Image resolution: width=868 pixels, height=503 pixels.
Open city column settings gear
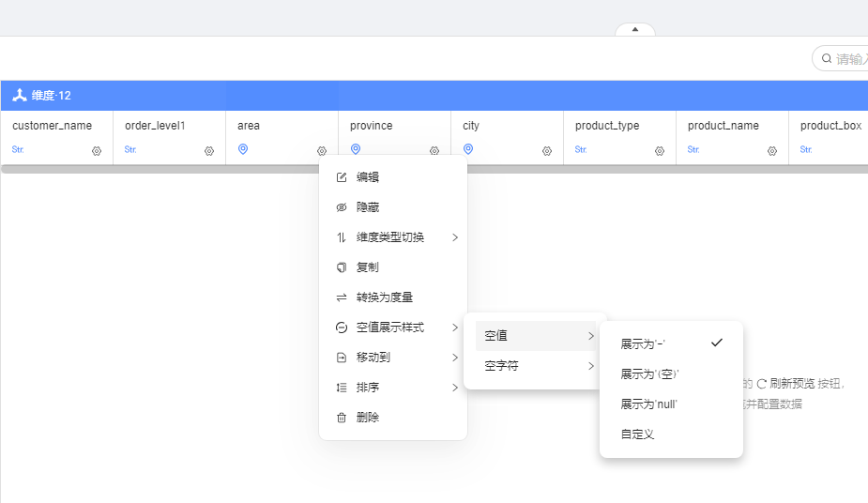547,150
